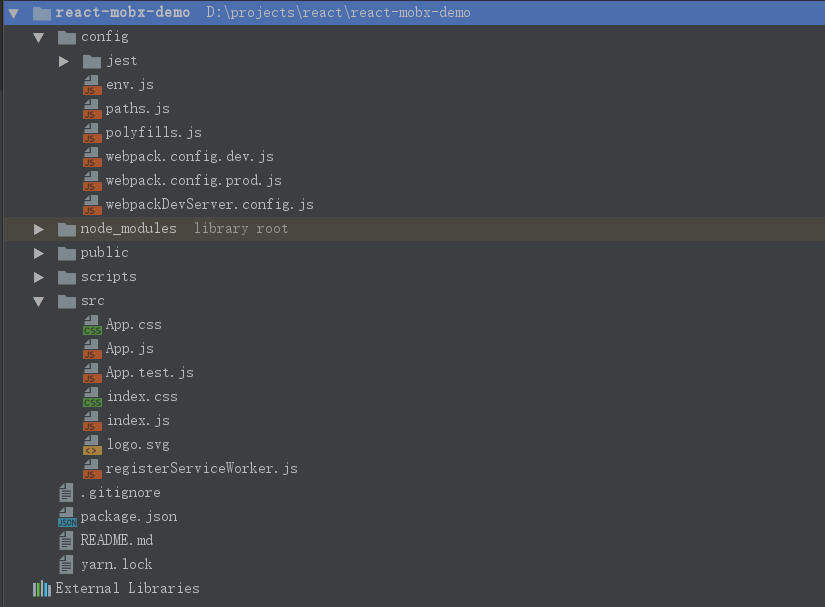The image size is (825, 607).
Task: Click the App.test.js file icon
Action: click(x=92, y=373)
